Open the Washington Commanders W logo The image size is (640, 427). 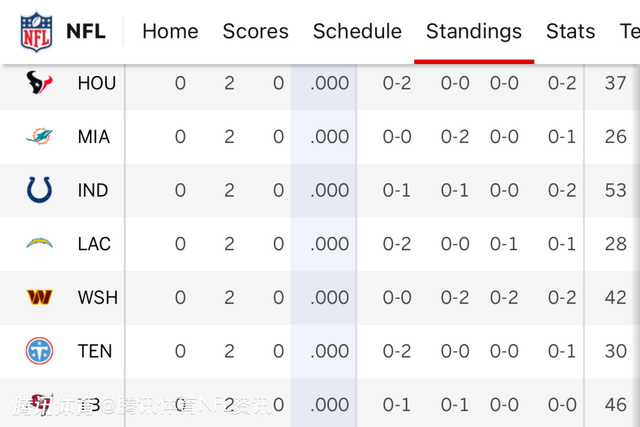pos(39,297)
